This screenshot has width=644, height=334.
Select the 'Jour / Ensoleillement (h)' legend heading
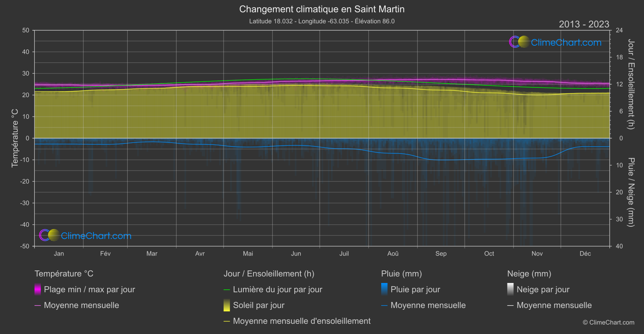269,274
